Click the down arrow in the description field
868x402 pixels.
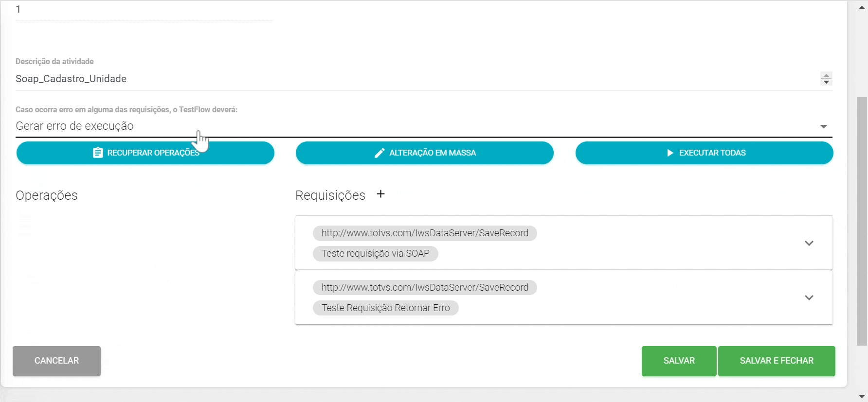(x=826, y=82)
